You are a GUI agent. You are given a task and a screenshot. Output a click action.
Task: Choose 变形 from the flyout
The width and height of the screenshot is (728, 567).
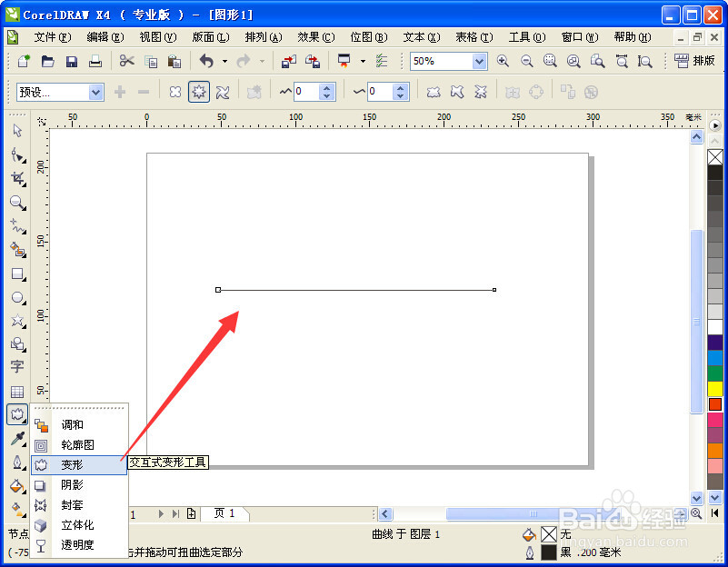point(79,464)
